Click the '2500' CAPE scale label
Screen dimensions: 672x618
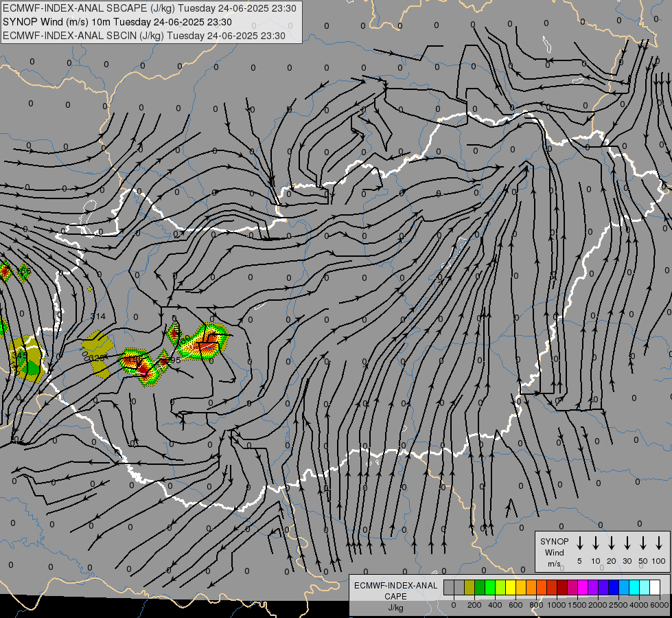tap(618, 605)
